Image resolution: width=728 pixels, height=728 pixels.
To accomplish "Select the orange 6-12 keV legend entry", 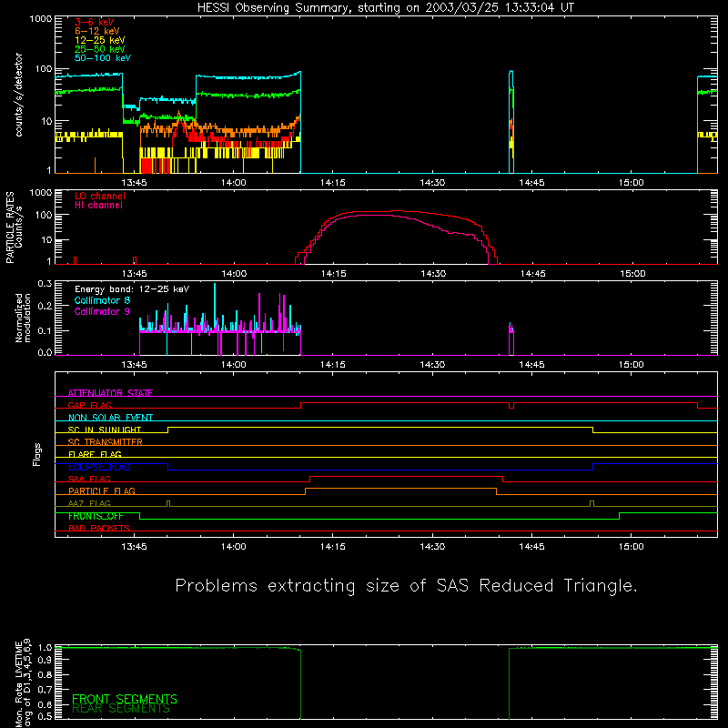I will 97,31.
